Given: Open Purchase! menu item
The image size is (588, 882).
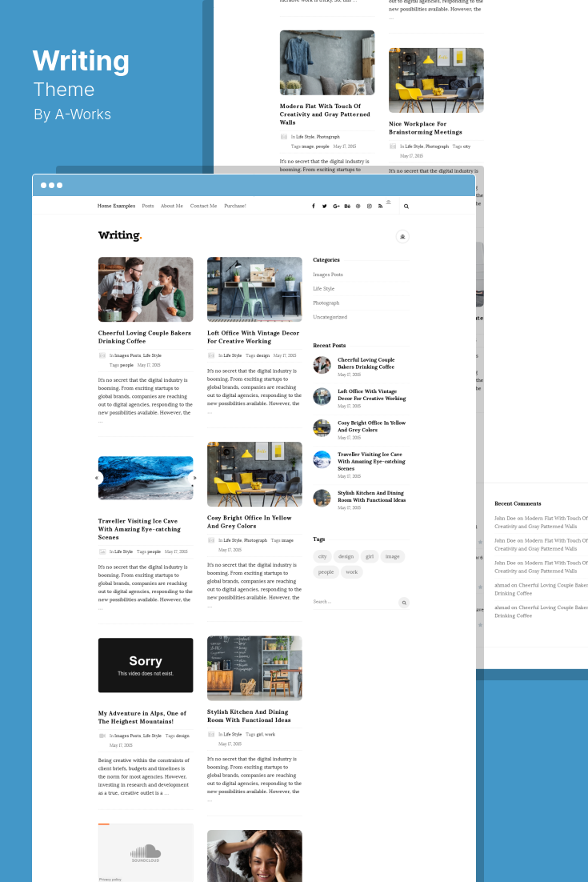Looking at the screenshot, I should 235,206.
